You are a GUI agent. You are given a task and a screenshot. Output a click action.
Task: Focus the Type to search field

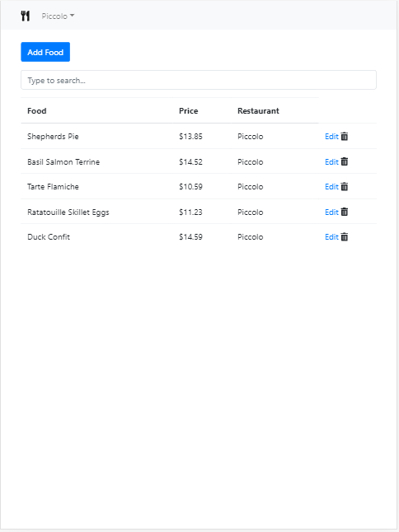[199, 80]
